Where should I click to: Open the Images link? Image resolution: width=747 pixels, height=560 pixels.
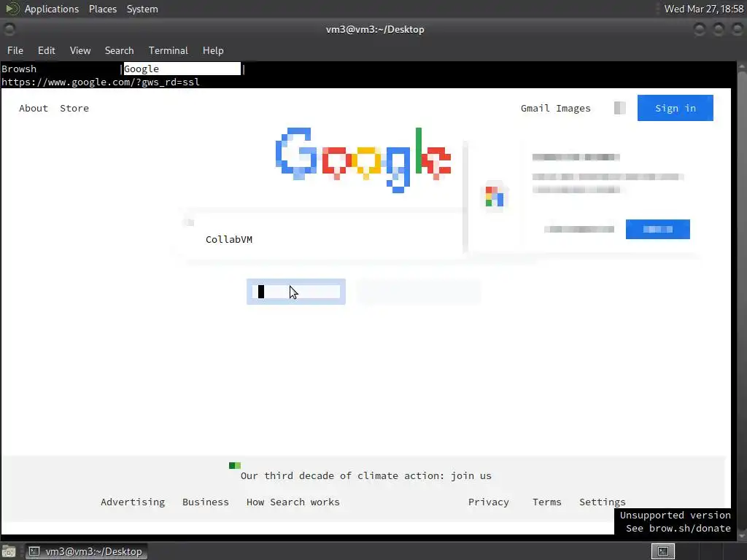(x=573, y=109)
